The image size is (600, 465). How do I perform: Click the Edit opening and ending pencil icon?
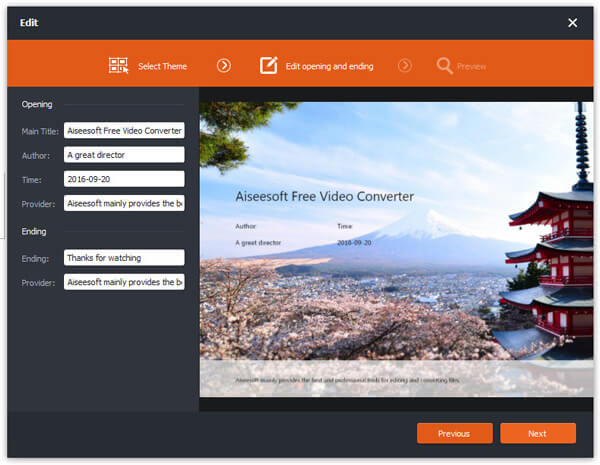point(269,65)
